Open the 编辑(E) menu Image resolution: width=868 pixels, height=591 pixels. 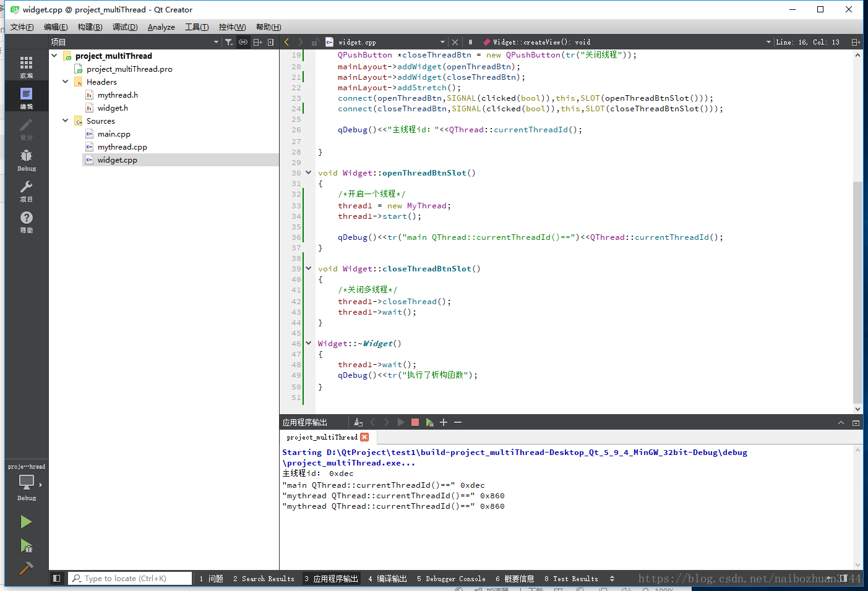click(56, 27)
